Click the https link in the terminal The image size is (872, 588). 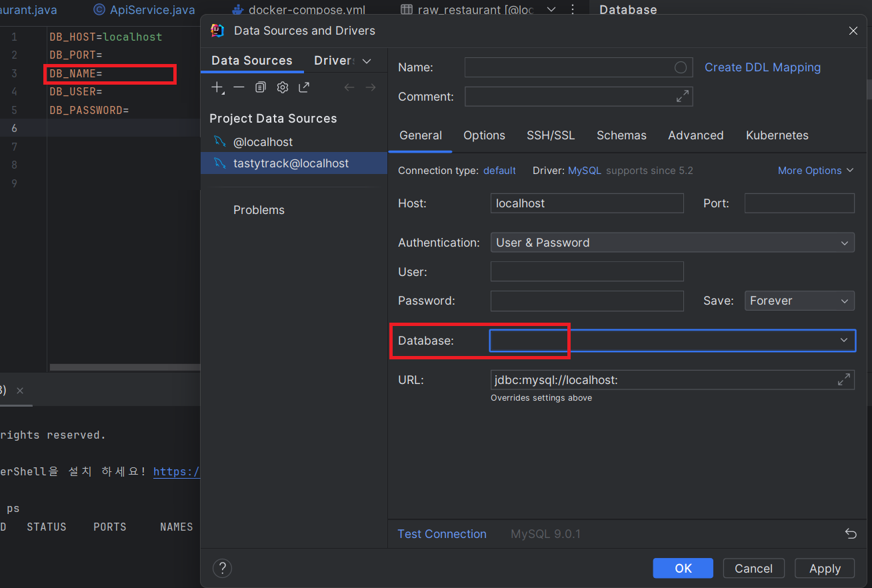click(x=177, y=471)
